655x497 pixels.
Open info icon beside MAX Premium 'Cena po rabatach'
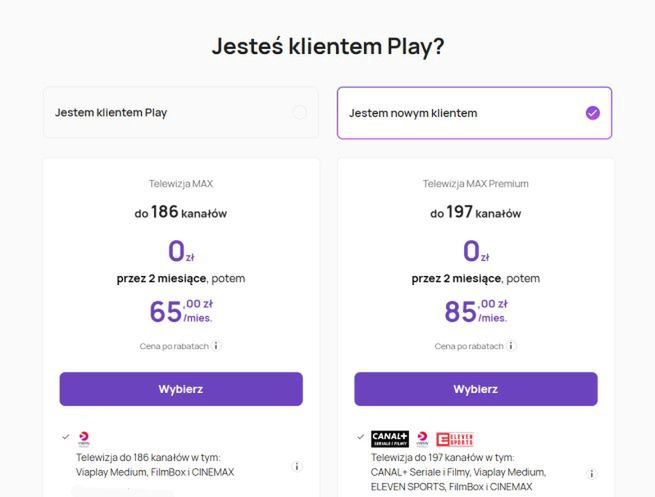click(x=511, y=346)
